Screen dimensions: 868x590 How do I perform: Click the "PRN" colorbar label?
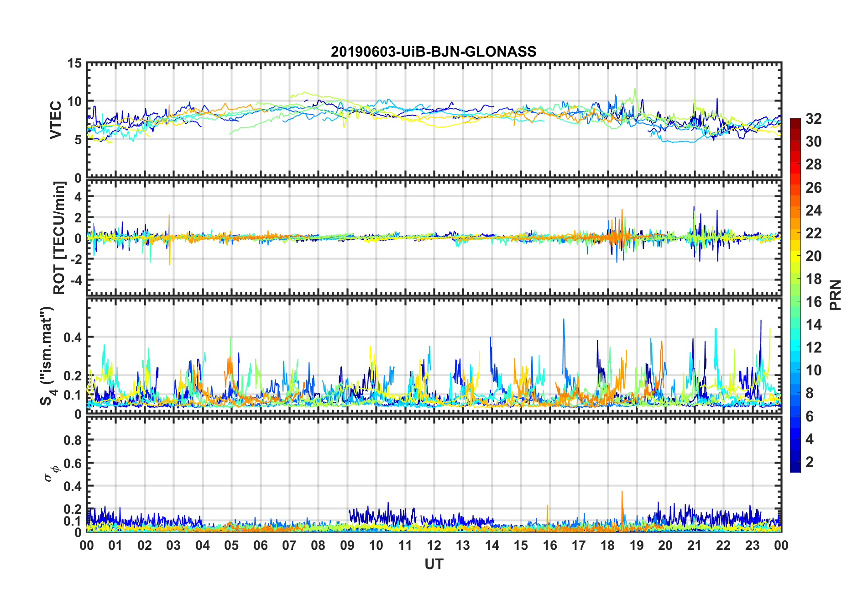tap(836, 295)
